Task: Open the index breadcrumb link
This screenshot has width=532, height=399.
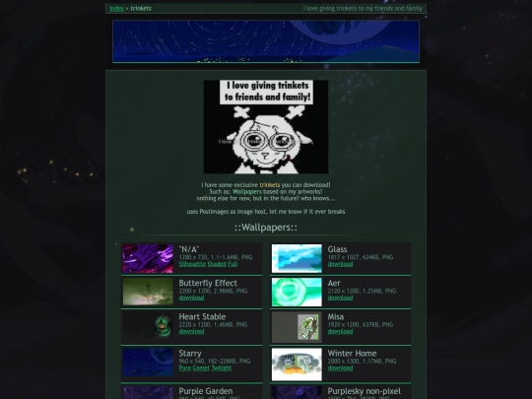Action: [x=116, y=9]
